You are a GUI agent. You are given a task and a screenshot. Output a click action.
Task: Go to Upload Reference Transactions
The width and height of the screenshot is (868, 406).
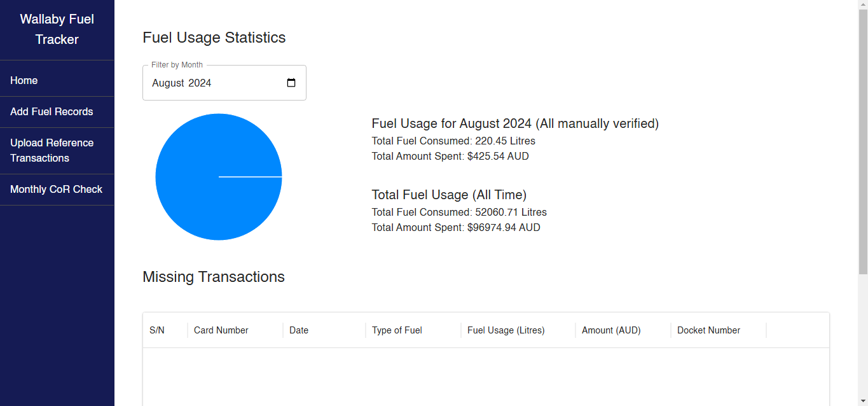(x=52, y=151)
